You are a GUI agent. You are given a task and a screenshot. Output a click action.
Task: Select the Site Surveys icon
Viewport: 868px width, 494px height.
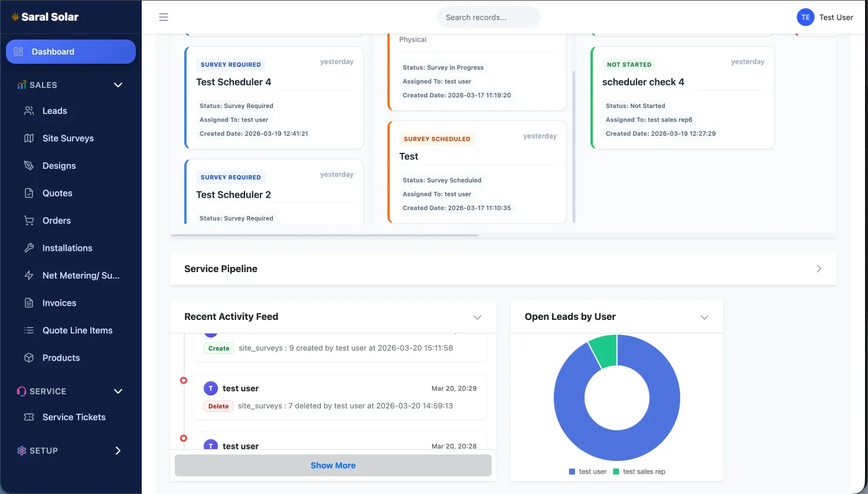(x=30, y=138)
